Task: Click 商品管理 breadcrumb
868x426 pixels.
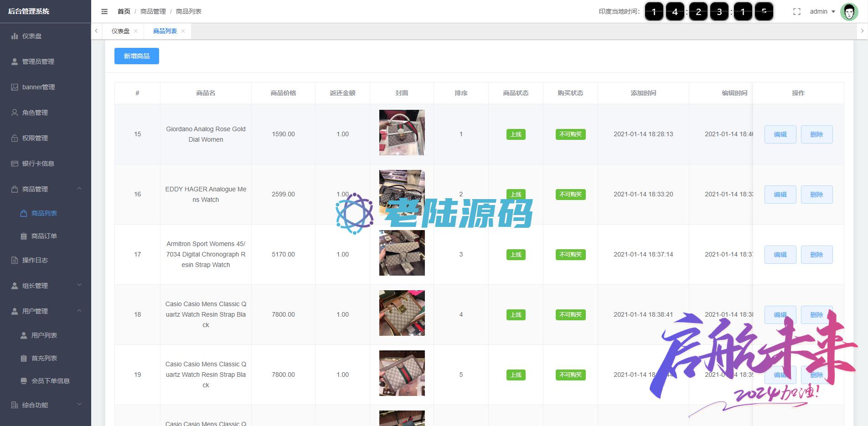Action: (x=153, y=11)
